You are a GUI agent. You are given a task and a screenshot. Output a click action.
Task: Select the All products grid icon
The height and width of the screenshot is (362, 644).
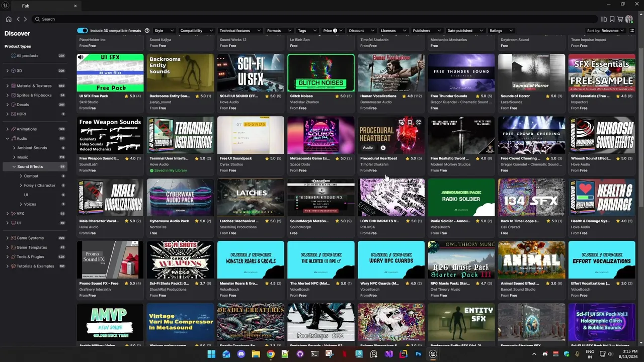click(13, 56)
